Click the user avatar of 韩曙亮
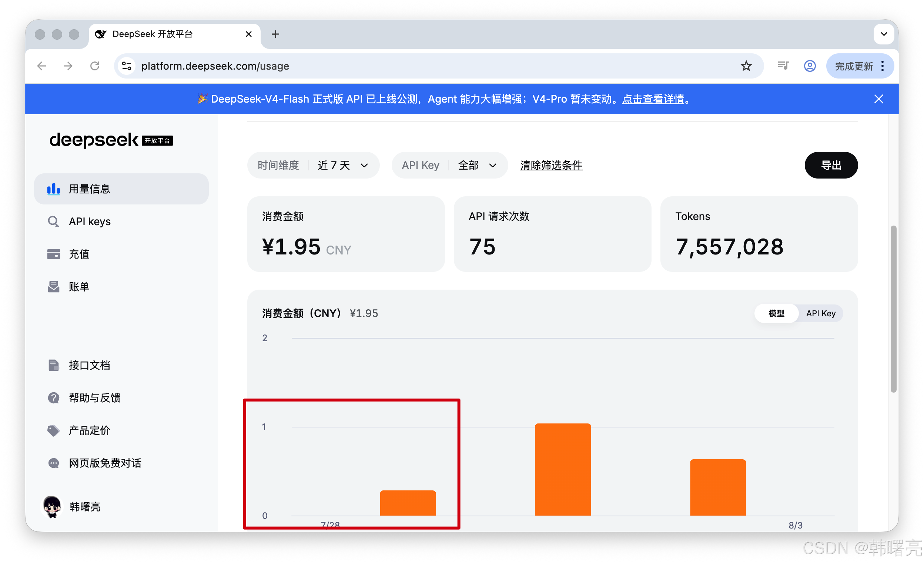The image size is (924, 563). 52,507
